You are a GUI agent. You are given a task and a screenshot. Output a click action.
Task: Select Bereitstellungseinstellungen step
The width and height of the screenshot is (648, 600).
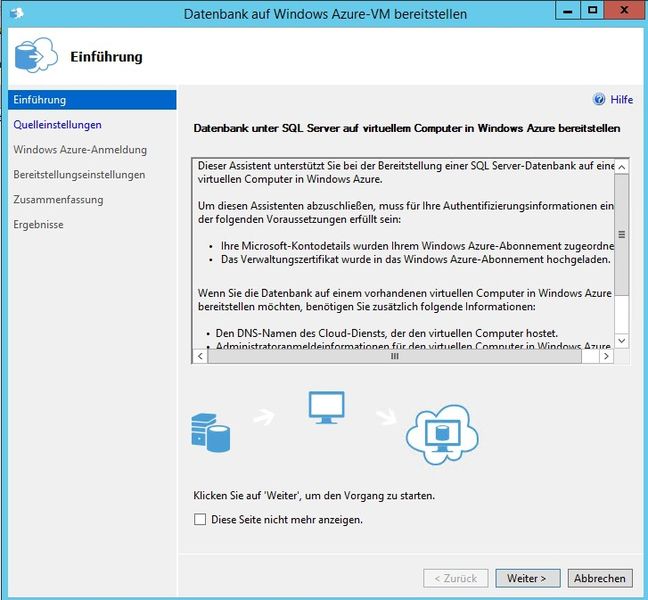pos(79,174)
